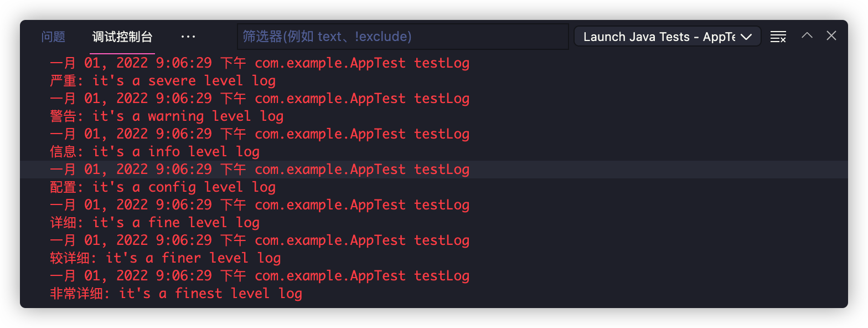Click the first timestamp log line
The width and height of the screenshot is (868, 328).
click(x=259, y=63)
